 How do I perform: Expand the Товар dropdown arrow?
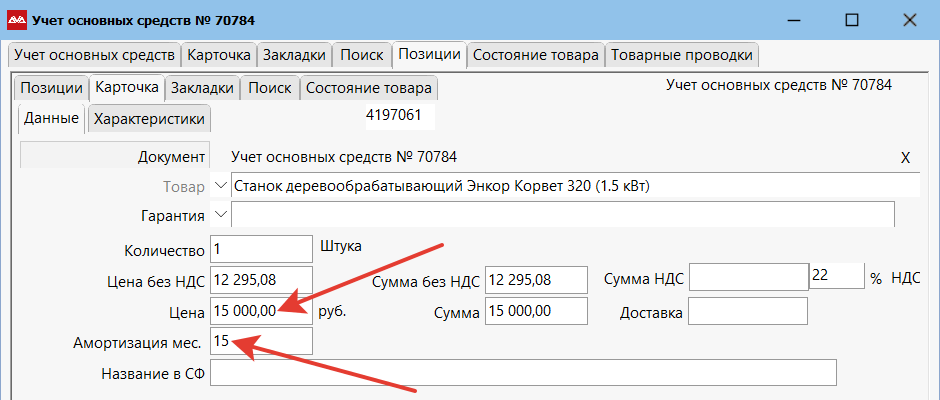click(x=220, y=186)
